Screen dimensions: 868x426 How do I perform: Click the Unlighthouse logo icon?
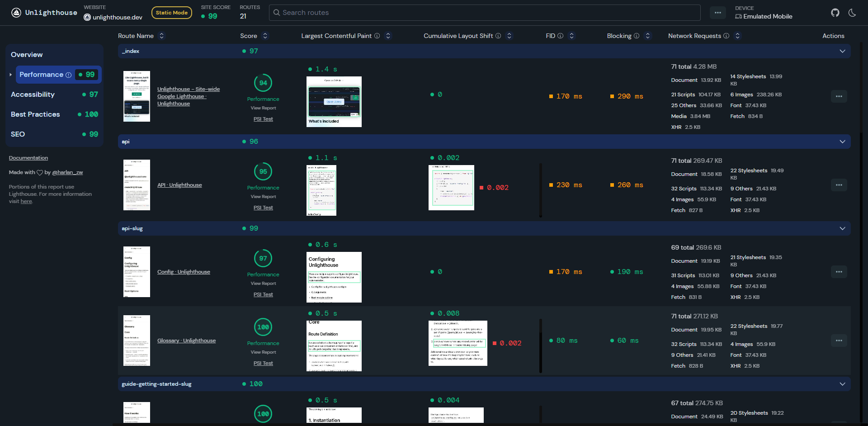pos(16,13)
